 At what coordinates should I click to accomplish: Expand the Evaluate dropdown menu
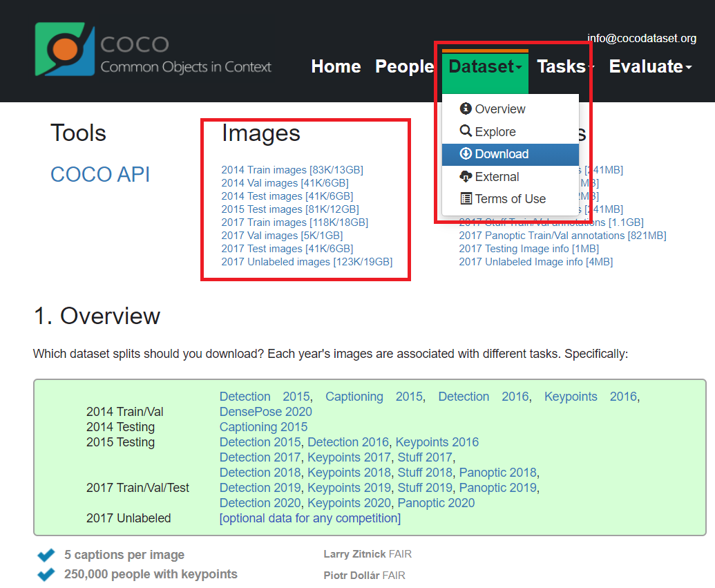[x=650, y=66]
